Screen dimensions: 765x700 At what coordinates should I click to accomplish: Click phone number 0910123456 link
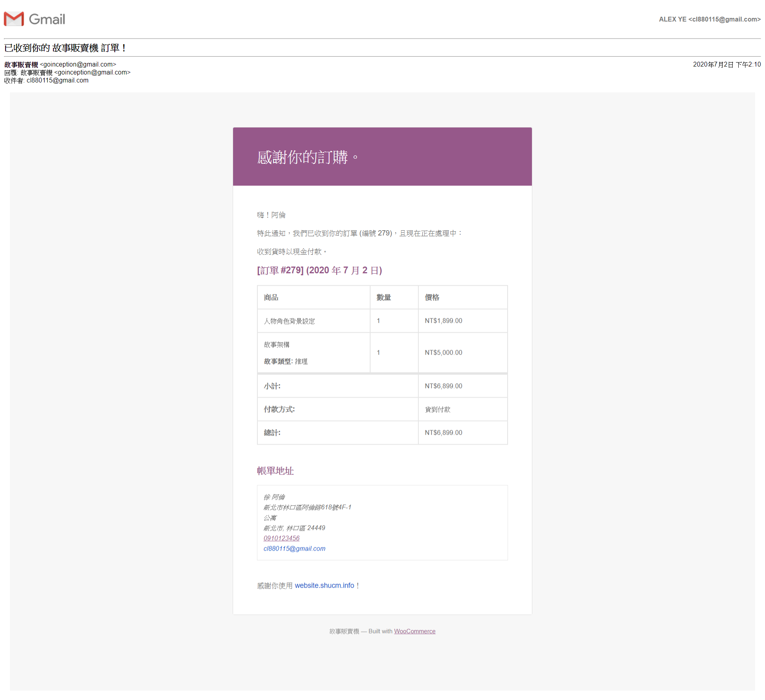coord(281,538)
